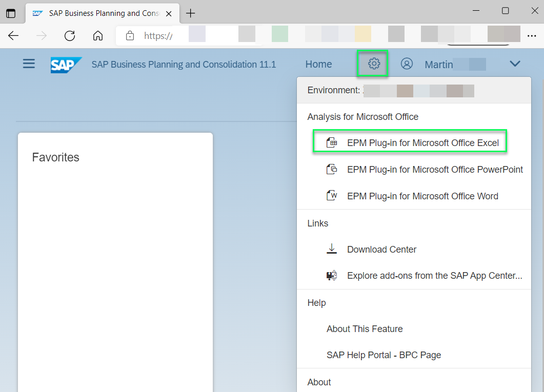The height and width of the screenshot is (392, 544).
Task: Click the EPM PowerPoint plug-in document icon
Action: pyautogui.click(x=332, y=169)
